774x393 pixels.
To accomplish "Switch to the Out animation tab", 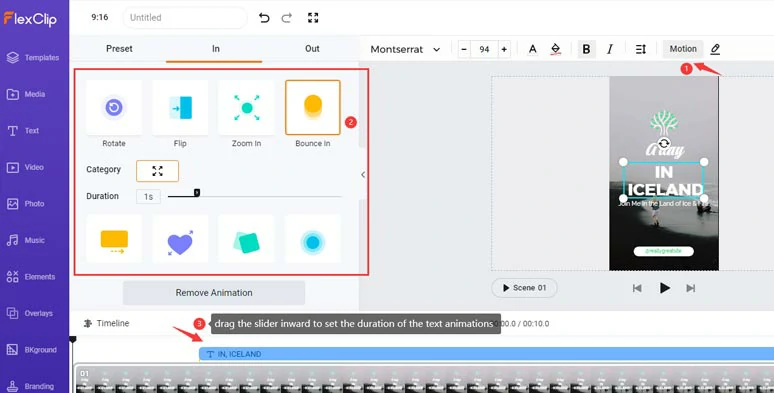I will (x=312, y=49).
